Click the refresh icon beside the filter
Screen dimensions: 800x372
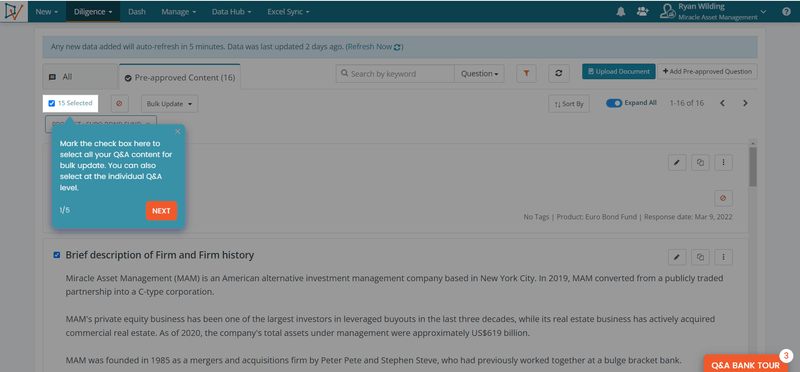coord(559,73)
